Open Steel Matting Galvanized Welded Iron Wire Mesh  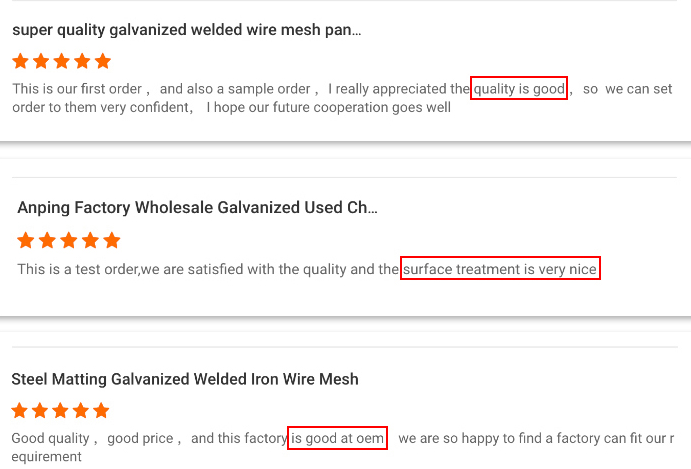tap(185, 379)
